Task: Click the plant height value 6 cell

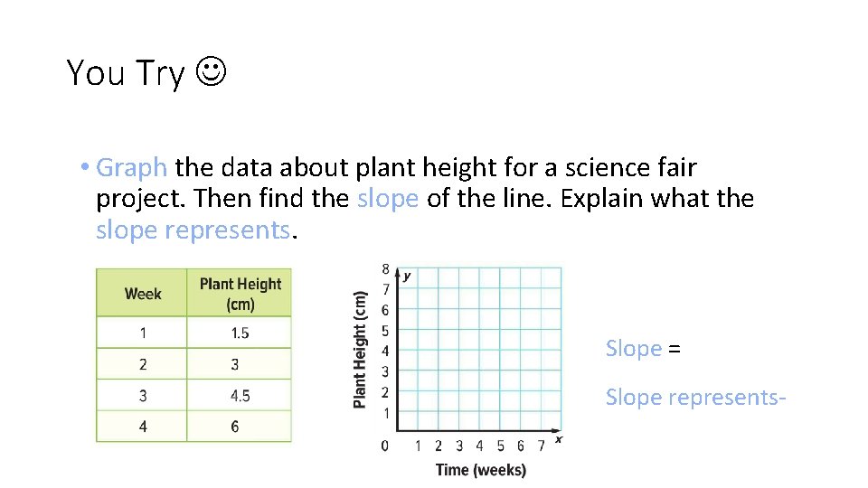Action: [x=240, y=427]
